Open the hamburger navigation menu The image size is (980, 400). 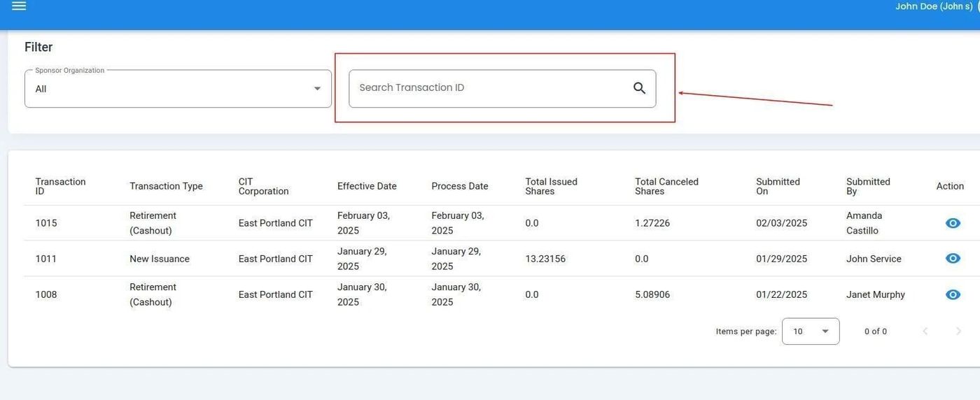[19, 6]
